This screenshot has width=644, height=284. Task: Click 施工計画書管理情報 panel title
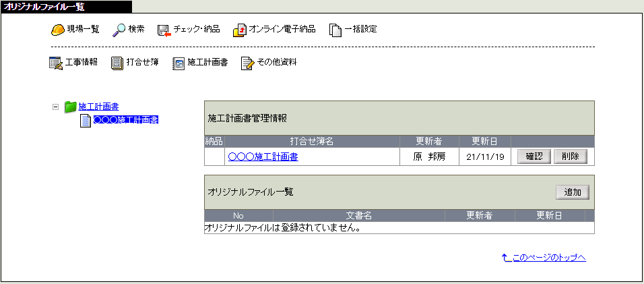(x=248, y=118)
